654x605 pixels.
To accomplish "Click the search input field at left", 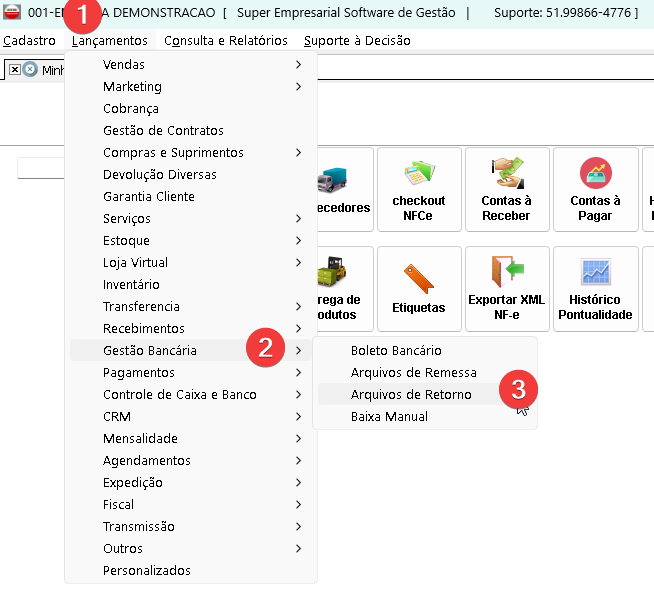I will coord(41,168).
